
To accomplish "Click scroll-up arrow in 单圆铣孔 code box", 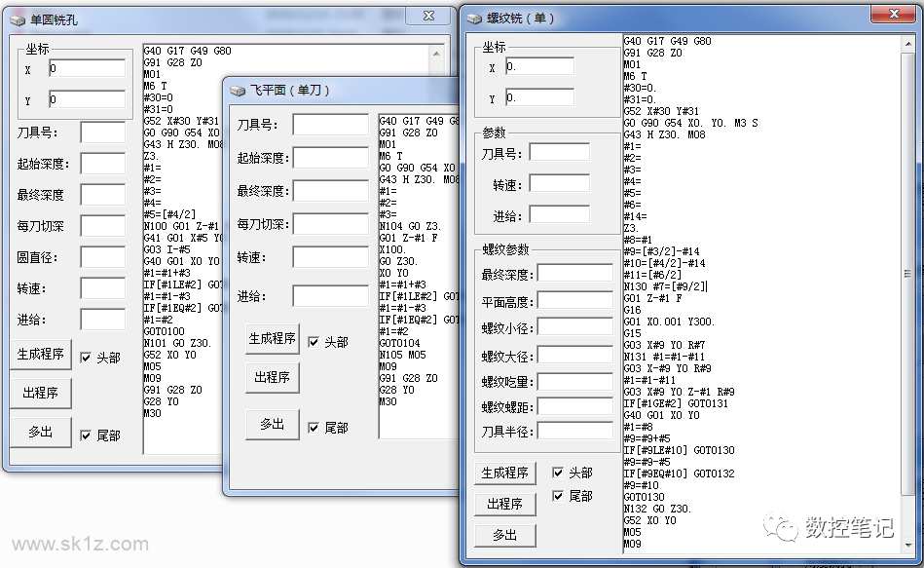I will [x=436, y=54].
